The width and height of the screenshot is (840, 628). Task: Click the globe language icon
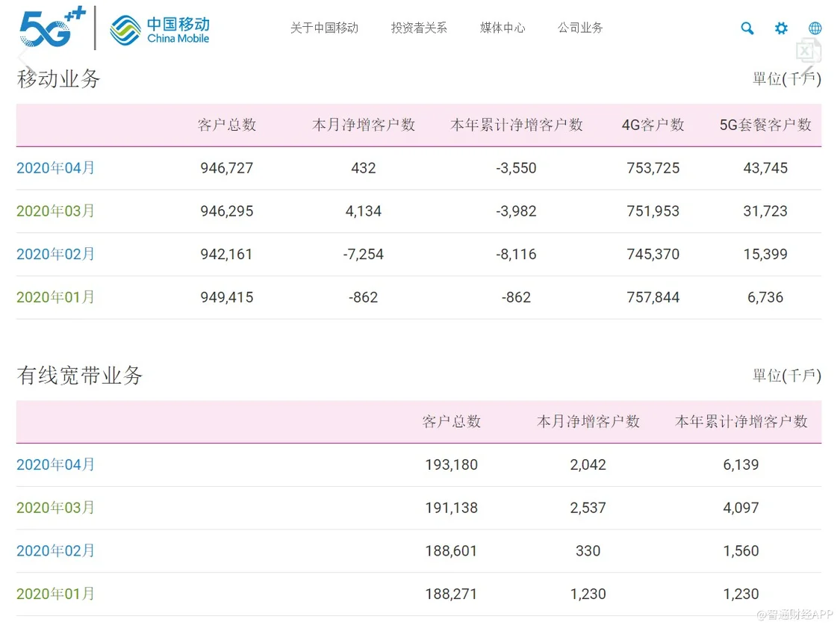pos(815,28)
